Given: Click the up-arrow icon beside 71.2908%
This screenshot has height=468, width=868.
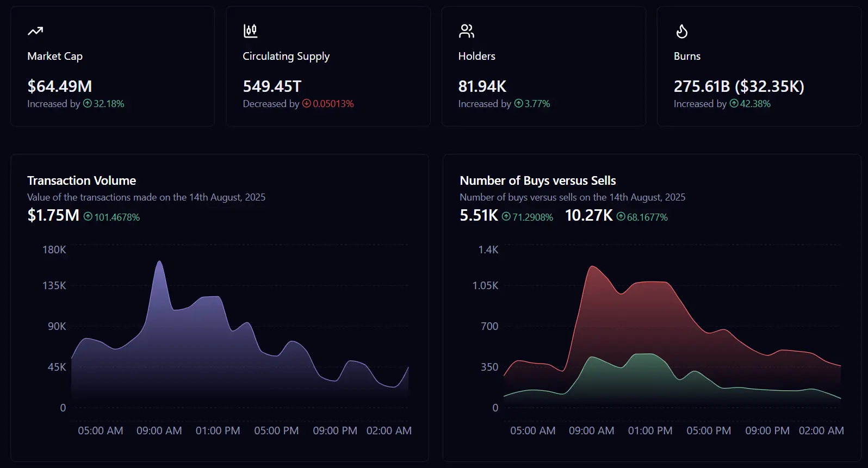Looking at the screenshot, I should pos(506,216).
